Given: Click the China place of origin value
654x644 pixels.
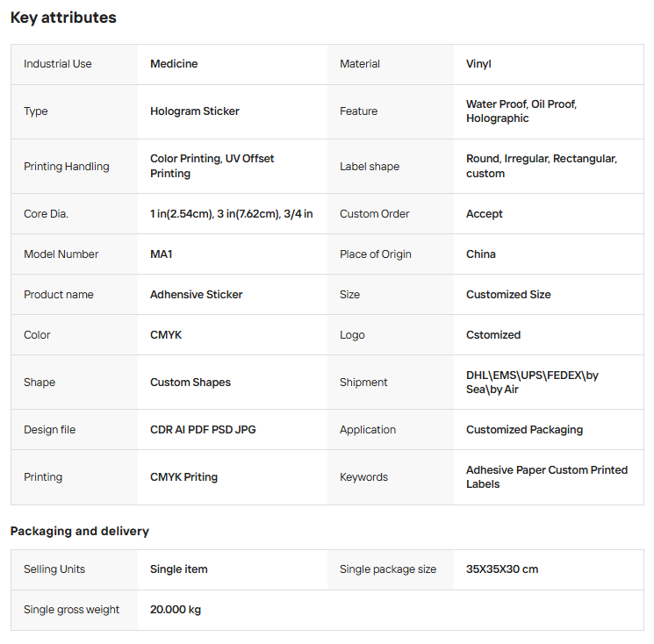Looking at the screenshot, I should (x=481, y=254).
